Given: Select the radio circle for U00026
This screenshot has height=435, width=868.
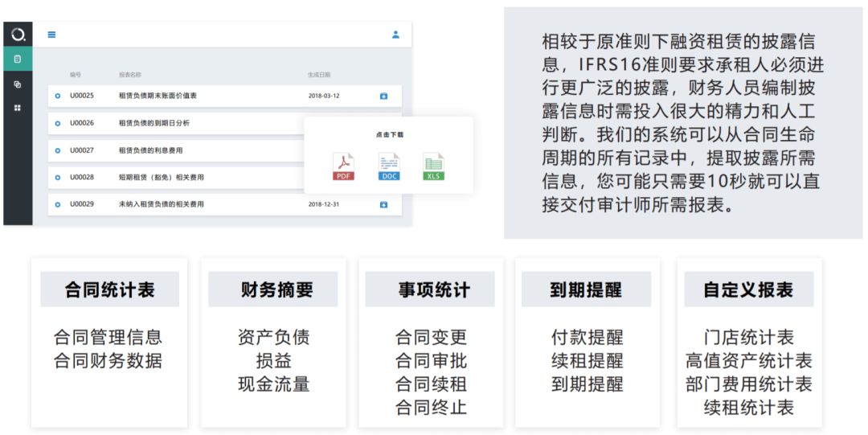Looking at the screenshot, I should click(x=57, y=123).
